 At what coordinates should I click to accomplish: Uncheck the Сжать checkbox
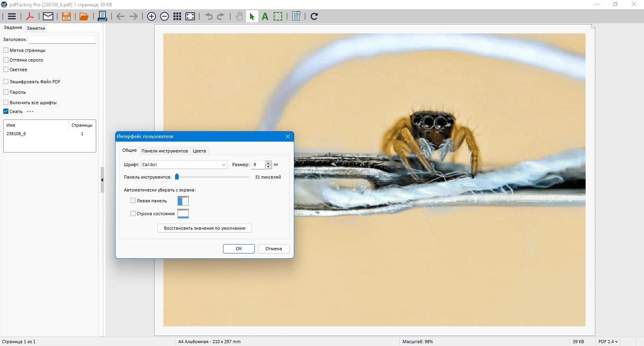tap(6, 111)
